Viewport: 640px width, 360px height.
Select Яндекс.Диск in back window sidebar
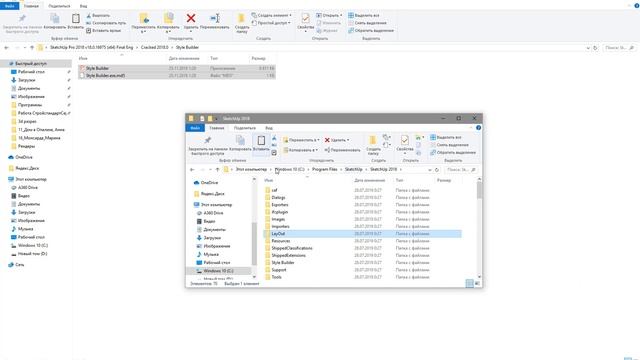pos(27,168)
